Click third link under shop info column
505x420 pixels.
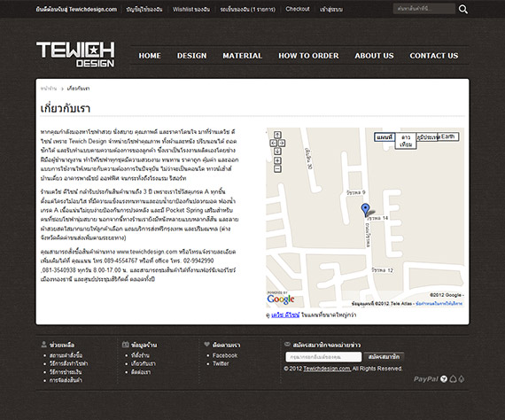[x=141, y=371]
